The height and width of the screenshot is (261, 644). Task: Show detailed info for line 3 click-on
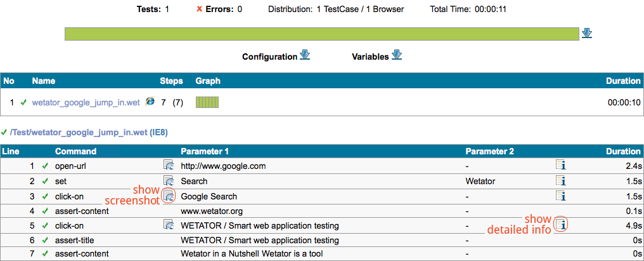[x=560, y=196]
